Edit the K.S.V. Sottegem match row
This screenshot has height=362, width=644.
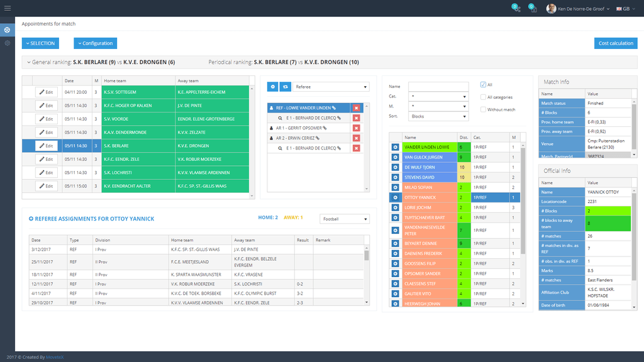point(46,92)
